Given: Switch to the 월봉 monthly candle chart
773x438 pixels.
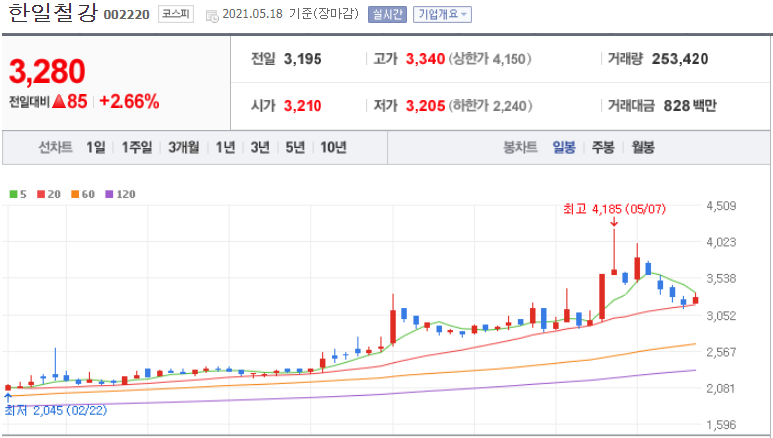Looking at the screenshot, I should click(643, 147).
